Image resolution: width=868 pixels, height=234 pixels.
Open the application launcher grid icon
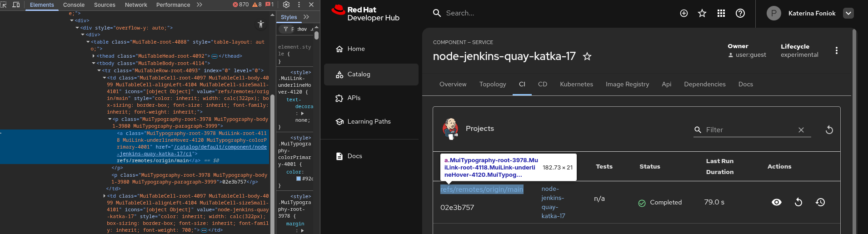click(721, 13)
